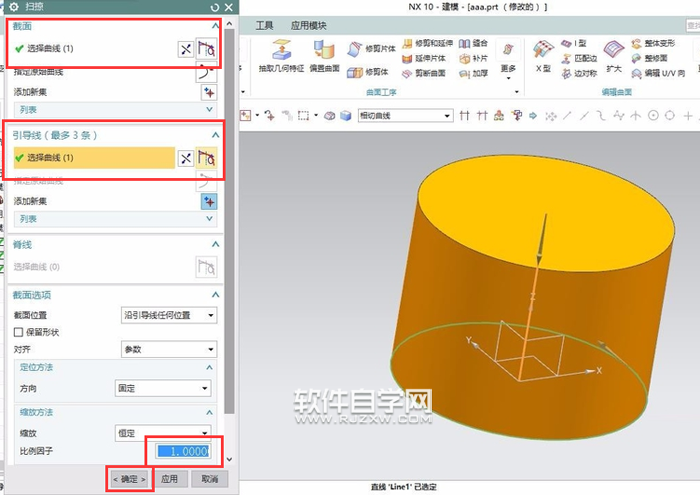The height and width of the screenshot is (495, 700).
Task: Collapse the 脊线 section
Action: tap(215, 244)
